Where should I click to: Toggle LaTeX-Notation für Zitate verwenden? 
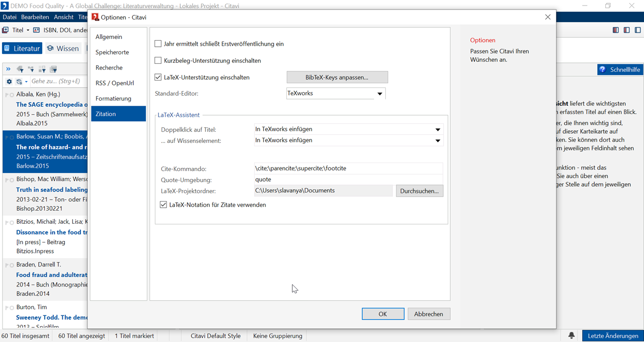click(x=164, y=205)
